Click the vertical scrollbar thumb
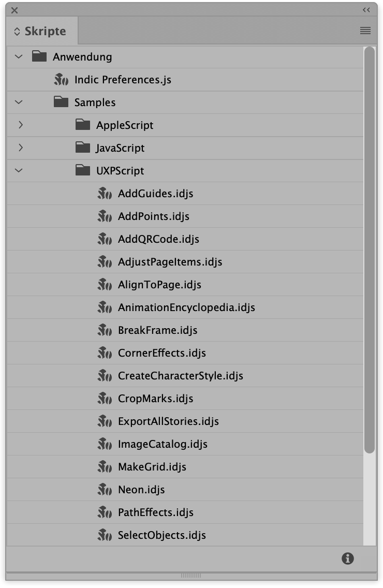Image resolution: width=383 pixels, height=588 pixels. [x=370, y=250]
